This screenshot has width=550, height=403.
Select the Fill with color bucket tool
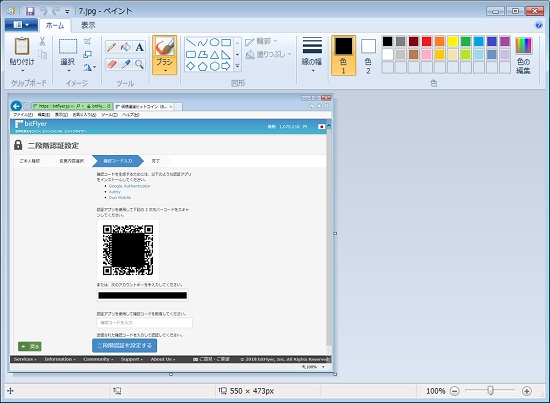point(126,47)
